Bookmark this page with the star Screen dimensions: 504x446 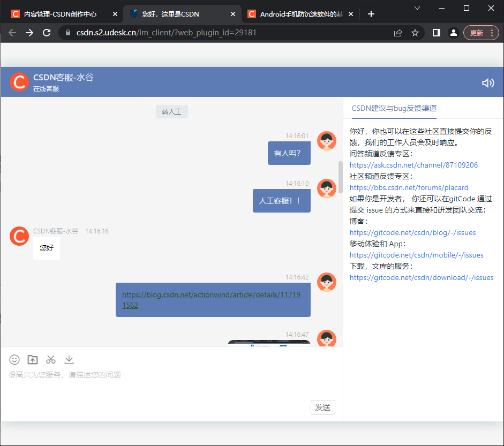tap(415, 33)
